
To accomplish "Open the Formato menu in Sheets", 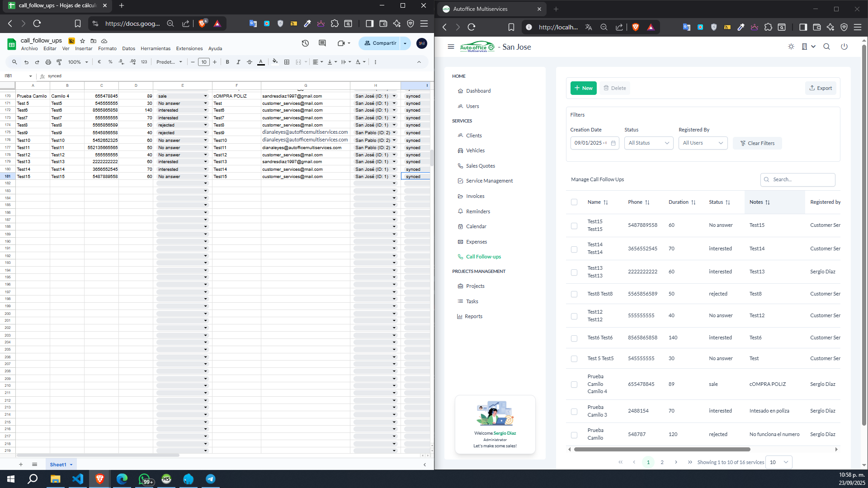I will pyautogui.click(x=107, y=49).
